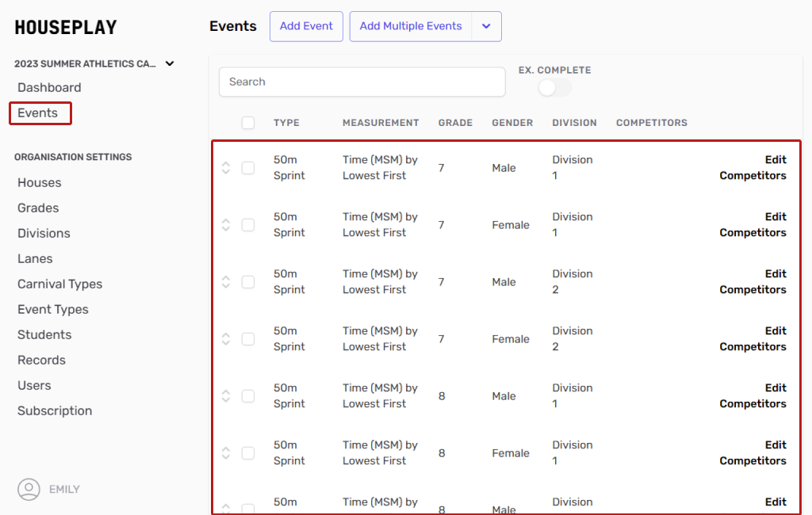Click the reorder handle for Grade 7 Male Division 1

[226, 168]
